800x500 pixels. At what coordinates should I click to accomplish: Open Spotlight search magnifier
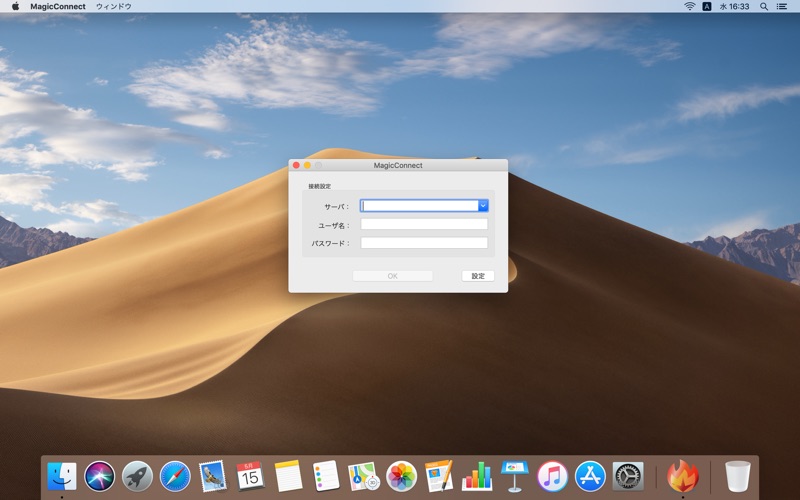[x=764, y=6]
